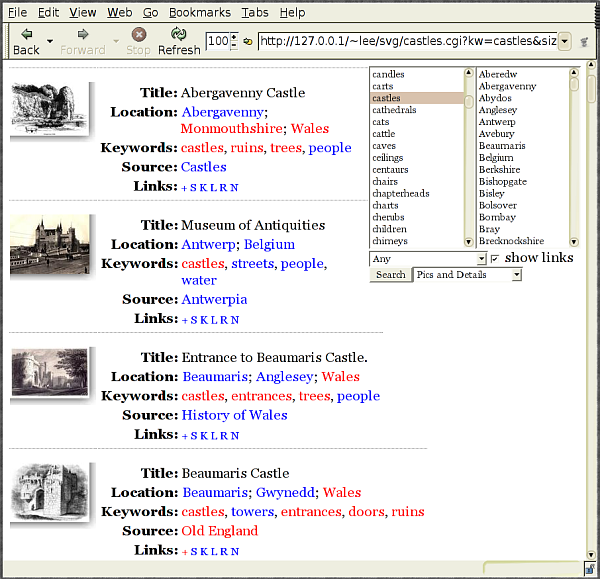Click the Stop loading icon
This screenshot has width=600, height=579.
click(x=138, y=34)
